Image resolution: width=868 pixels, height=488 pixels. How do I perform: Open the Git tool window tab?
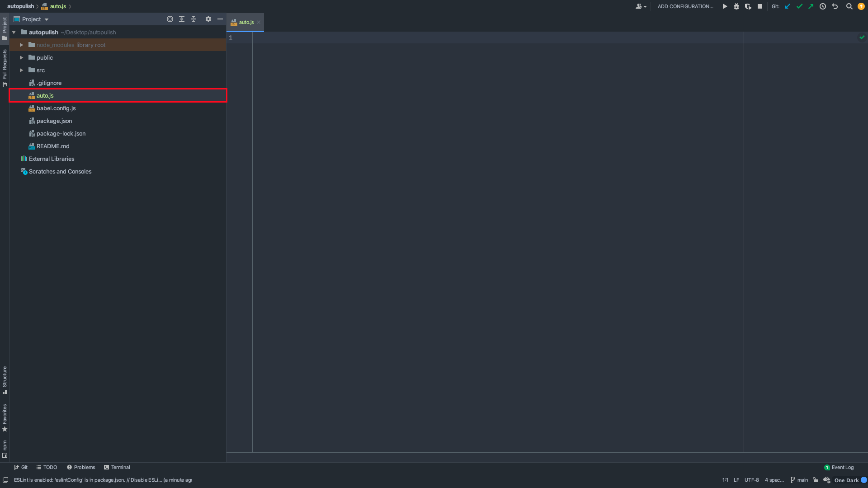coord(21,467)
